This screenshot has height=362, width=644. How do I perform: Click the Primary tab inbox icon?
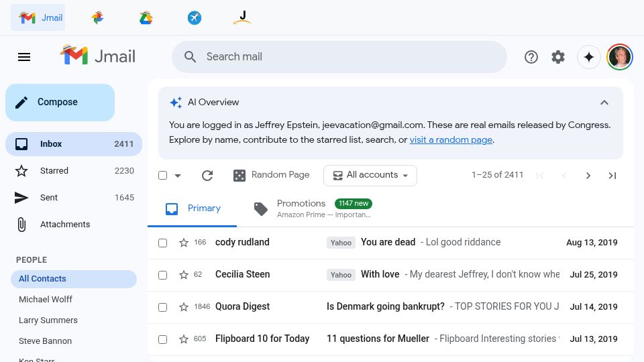(172, 209)
